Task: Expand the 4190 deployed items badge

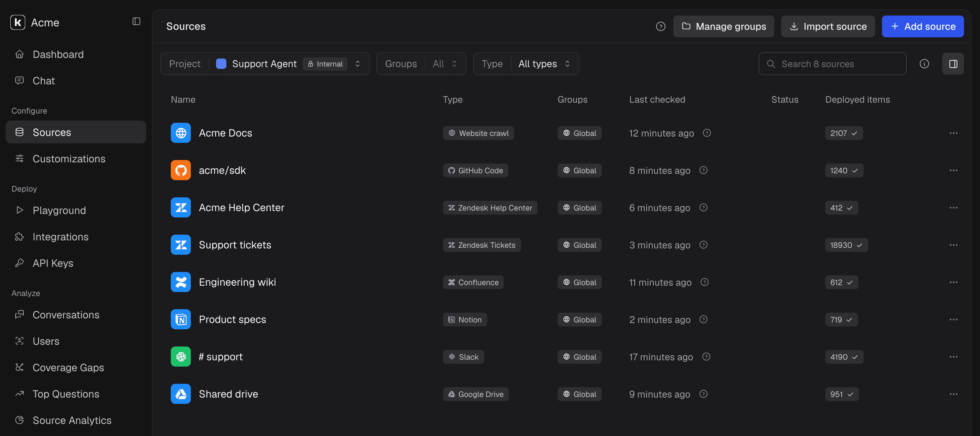Action: point(844,357)
